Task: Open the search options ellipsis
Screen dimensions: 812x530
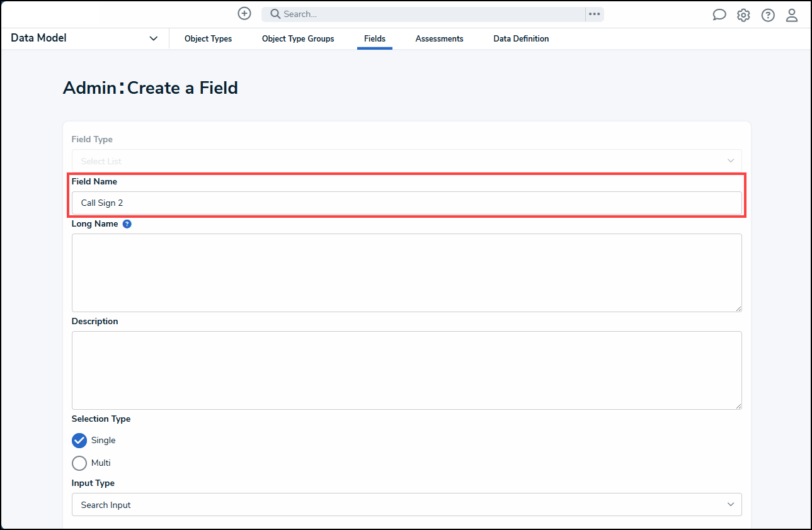Action: 594,14
